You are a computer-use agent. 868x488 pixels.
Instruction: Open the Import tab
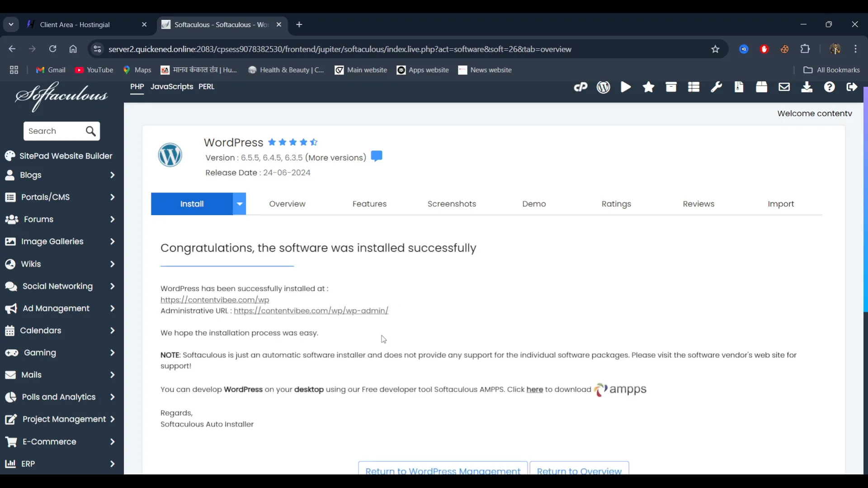tap(781, 204)
